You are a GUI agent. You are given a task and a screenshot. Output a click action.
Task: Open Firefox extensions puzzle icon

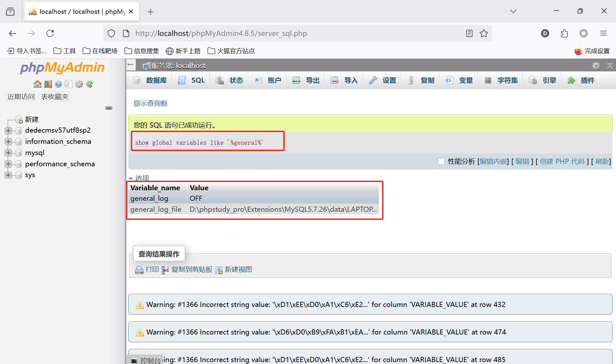point(564,33)
